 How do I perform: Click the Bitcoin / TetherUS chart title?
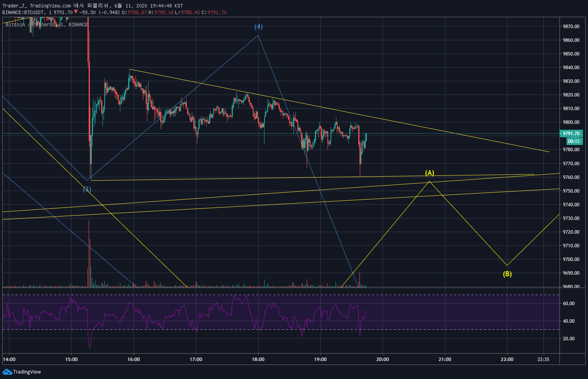tap(47, 25)
